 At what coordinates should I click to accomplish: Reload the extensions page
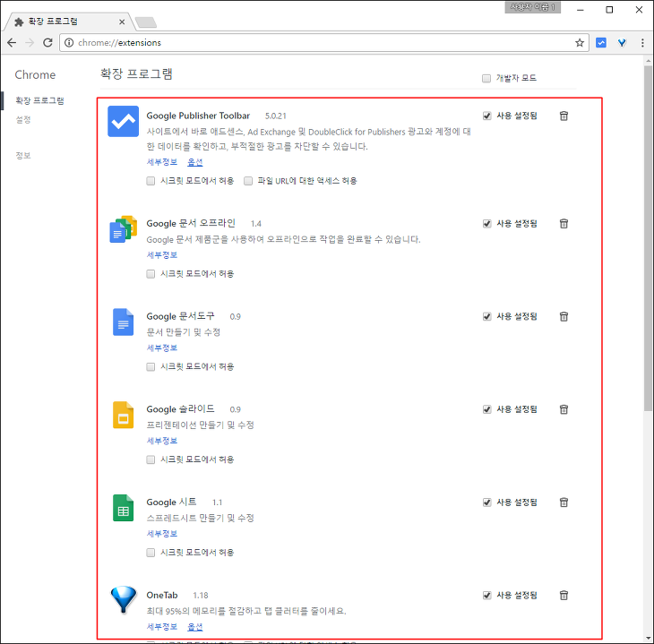(x=48, y=42)
